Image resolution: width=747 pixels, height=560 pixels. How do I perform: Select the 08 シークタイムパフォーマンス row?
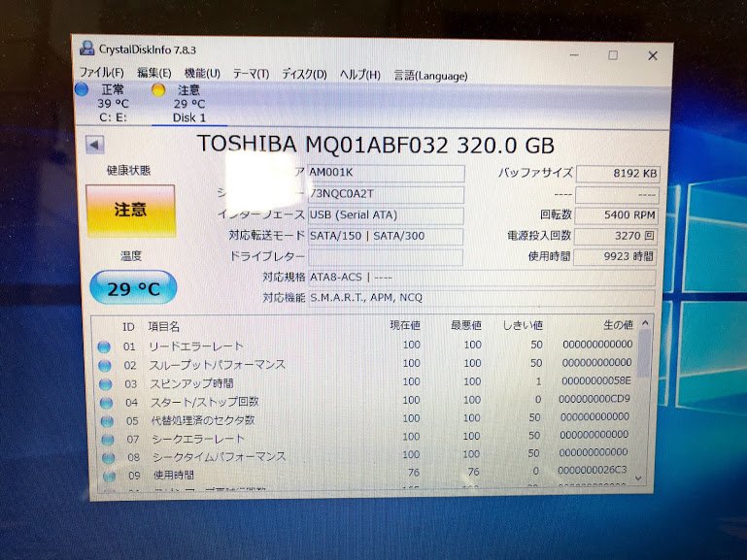(365, 456)
